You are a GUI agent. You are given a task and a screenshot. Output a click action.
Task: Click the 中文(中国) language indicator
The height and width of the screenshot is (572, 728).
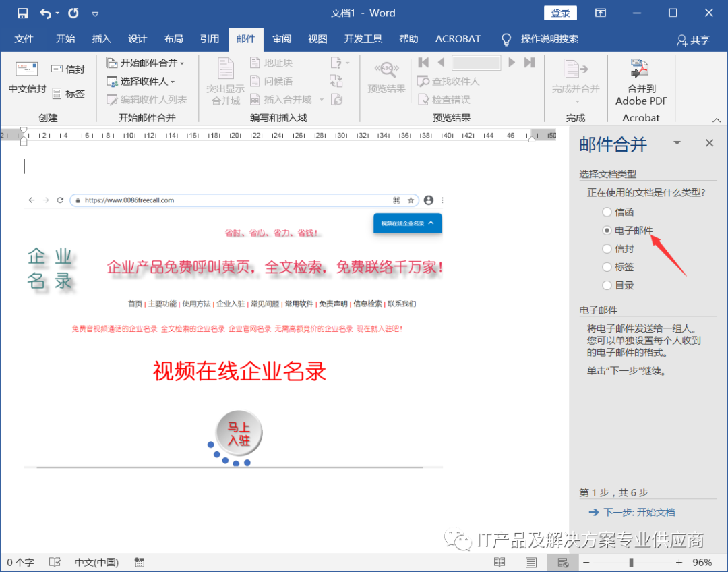(x=96, y=563)
